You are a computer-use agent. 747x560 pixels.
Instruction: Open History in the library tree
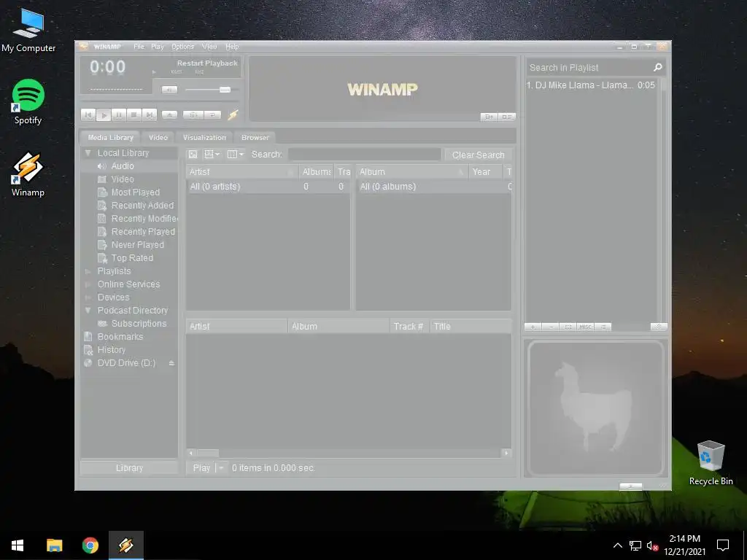coord(111,350)
